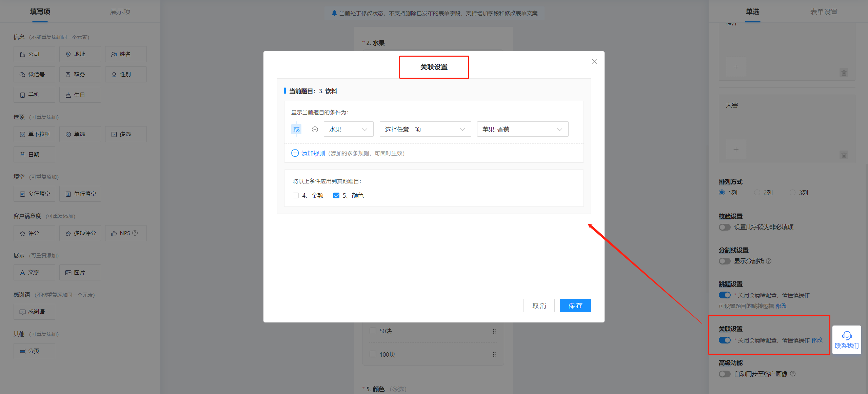Uncheck the 5、颜色 checkbox
Viewport: 868px width, 394px height.
click(x=336, y=196)
